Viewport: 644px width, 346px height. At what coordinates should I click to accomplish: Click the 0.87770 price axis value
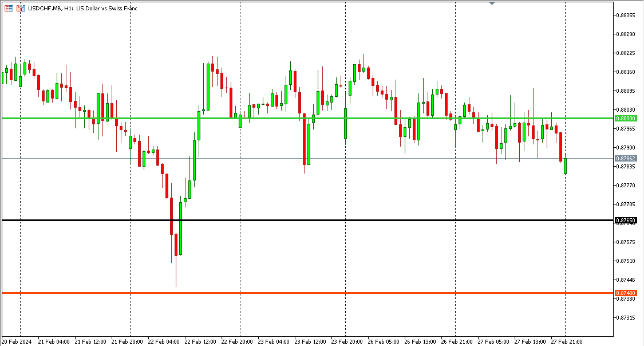(x=626, y=186)
